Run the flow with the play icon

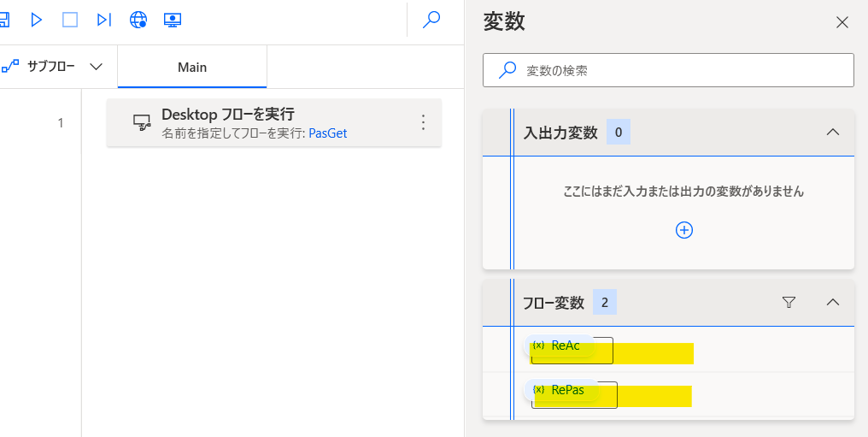[37, 20]
